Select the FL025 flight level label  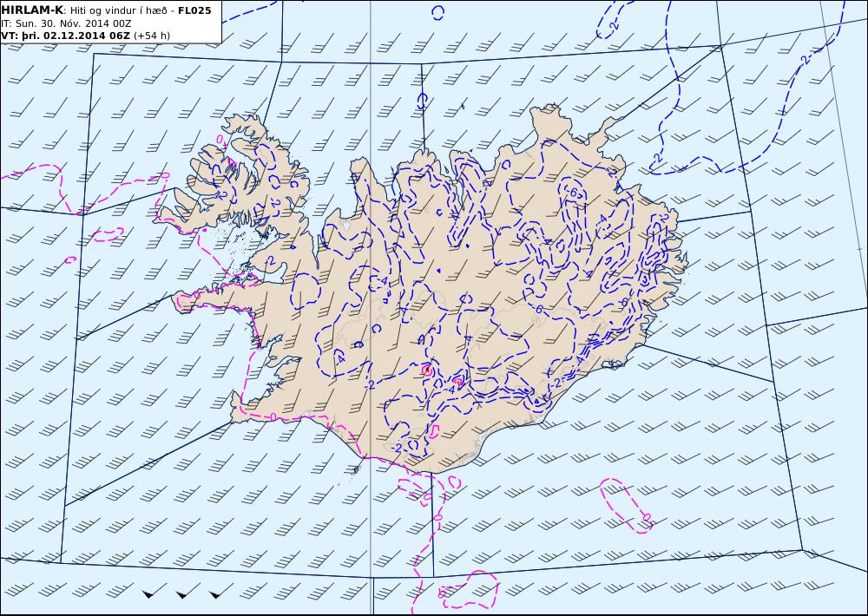(194, 10)
